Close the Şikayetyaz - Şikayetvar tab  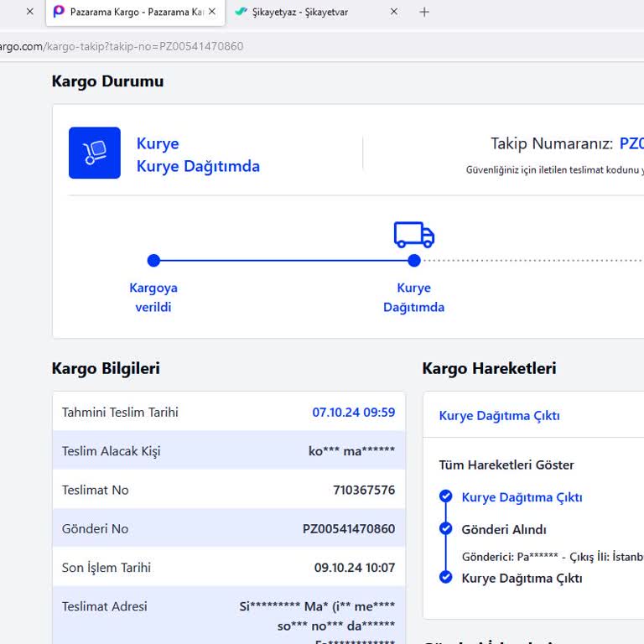[x=394, y=12]
